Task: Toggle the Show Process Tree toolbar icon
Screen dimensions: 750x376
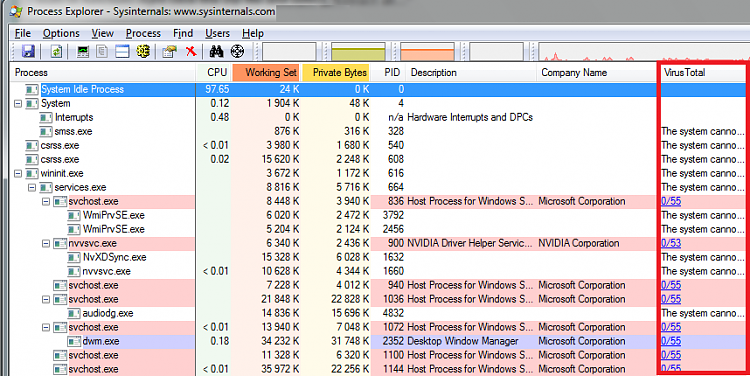Action: (x=102, y=51)
